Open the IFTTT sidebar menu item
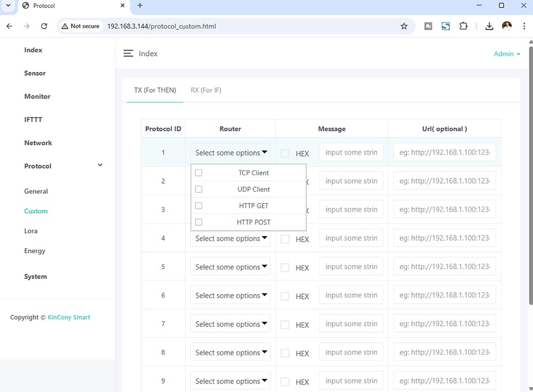533x392 pixels. pyautogui.click(x=33, y=120)
